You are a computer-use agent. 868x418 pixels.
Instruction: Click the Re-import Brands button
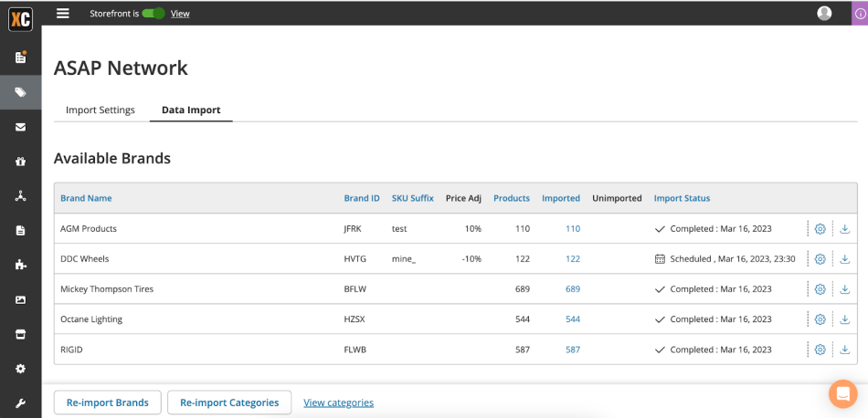click(x=108, y=402)
